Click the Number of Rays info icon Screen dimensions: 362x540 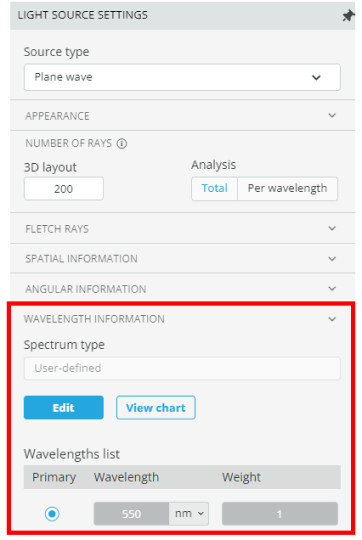[x=122, y=143]
